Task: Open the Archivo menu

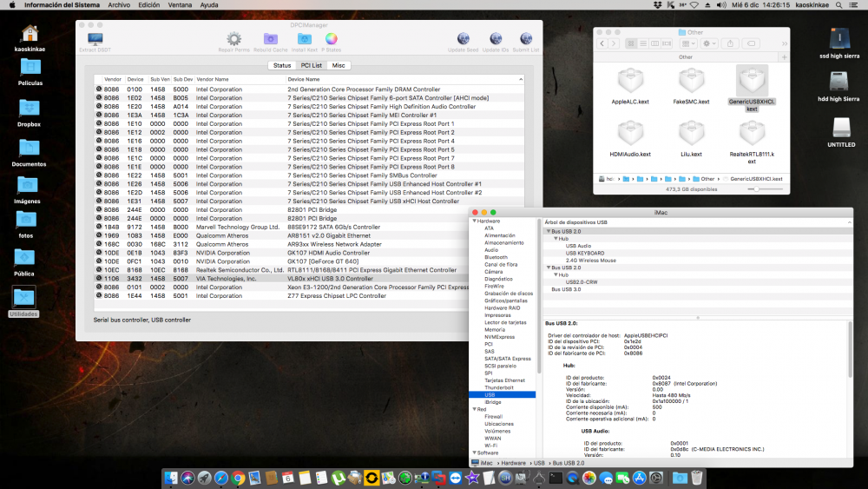Action: pos(119,5)
